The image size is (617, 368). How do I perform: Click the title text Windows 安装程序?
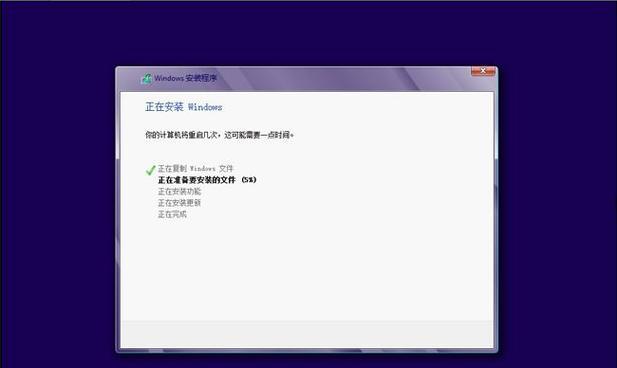tap(185, 78)
